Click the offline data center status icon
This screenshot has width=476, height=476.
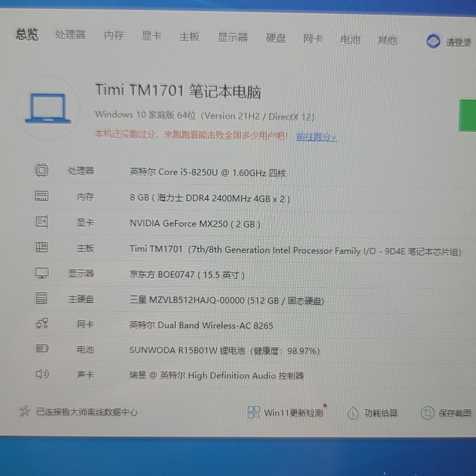tap(25, 411)
